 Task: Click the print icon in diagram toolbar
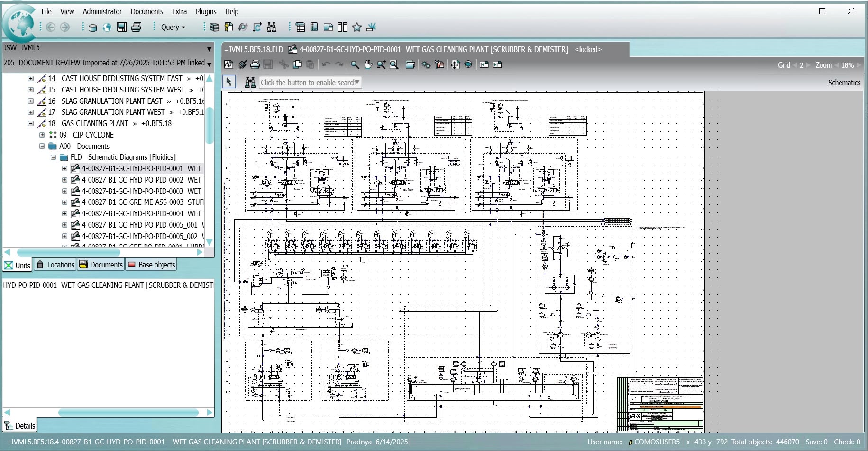pos(255,64)
